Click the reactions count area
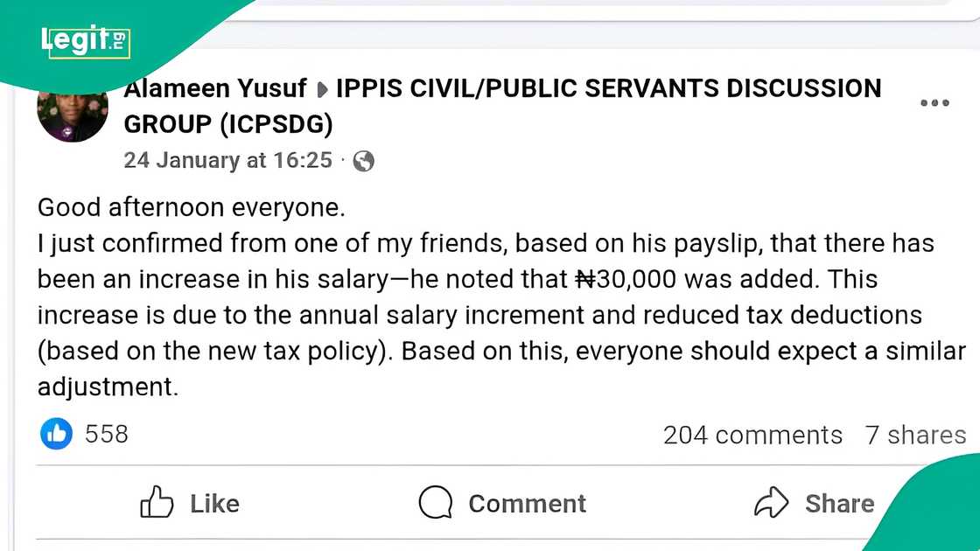 (x=83, y=434)
